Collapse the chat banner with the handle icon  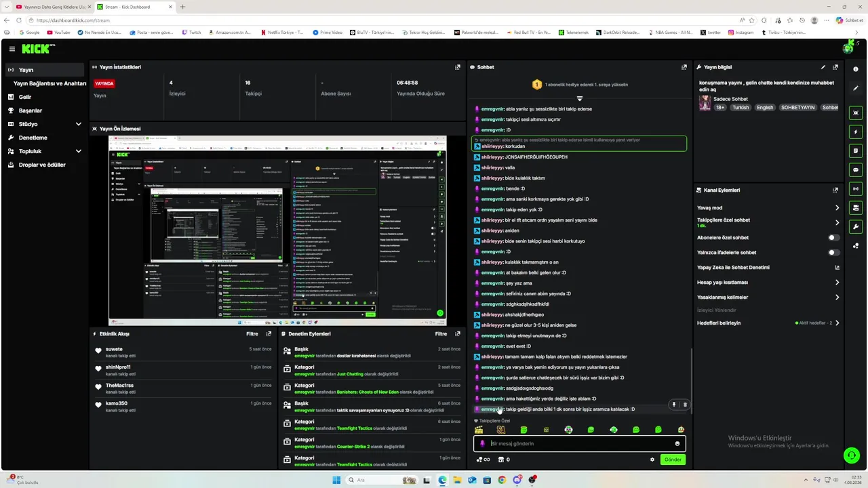coord(579,98)
